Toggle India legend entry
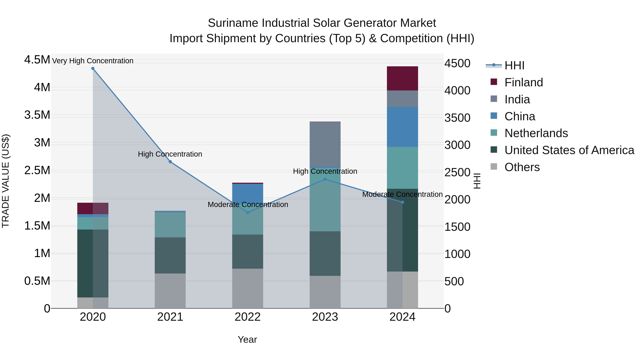Image resolution: width=644 pixels, height=362 pixels. point(510,99)
